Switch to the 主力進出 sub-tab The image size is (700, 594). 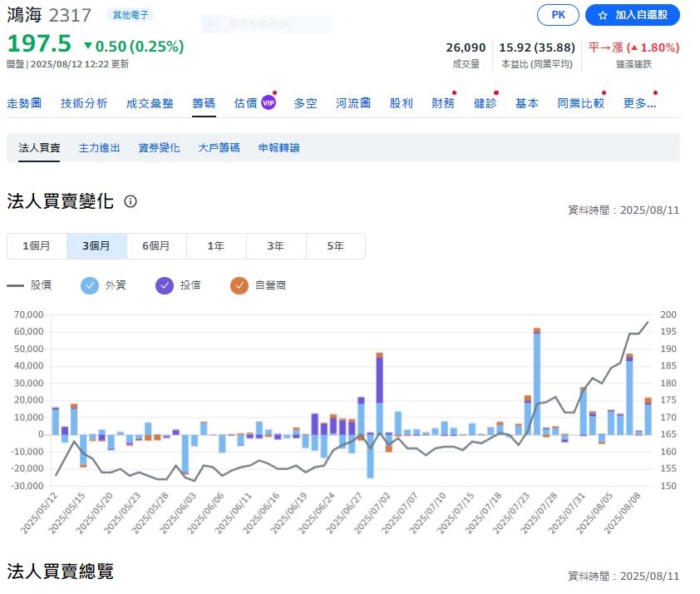(x=99, y=147)
